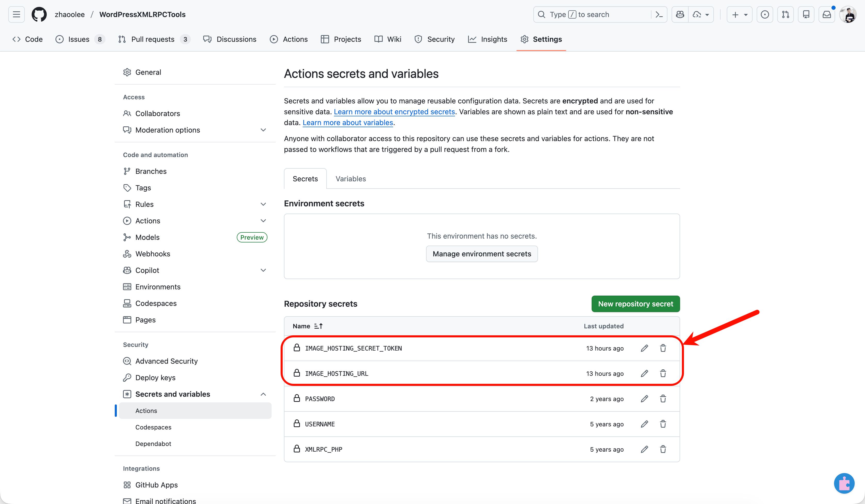Open Copilot chat icon in header

click(x=680, y=14)
